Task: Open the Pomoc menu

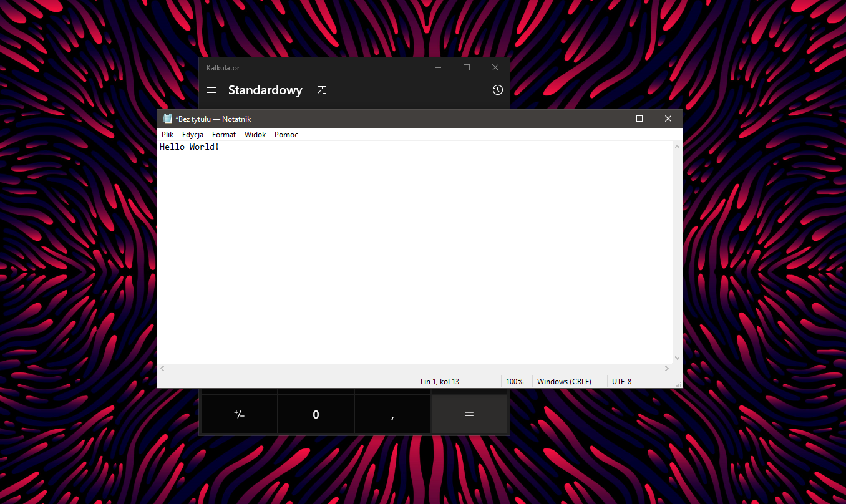Action: [x=286, y=135]
